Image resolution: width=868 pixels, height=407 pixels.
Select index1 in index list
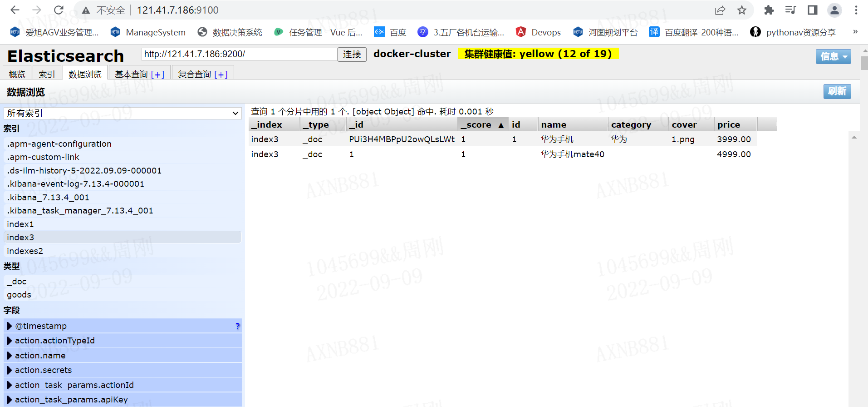123,224
